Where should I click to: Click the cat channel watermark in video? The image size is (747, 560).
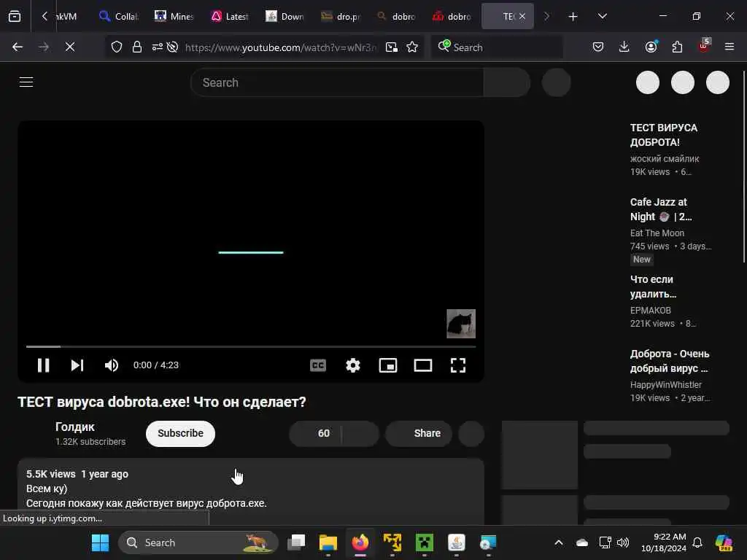[461, 324]
